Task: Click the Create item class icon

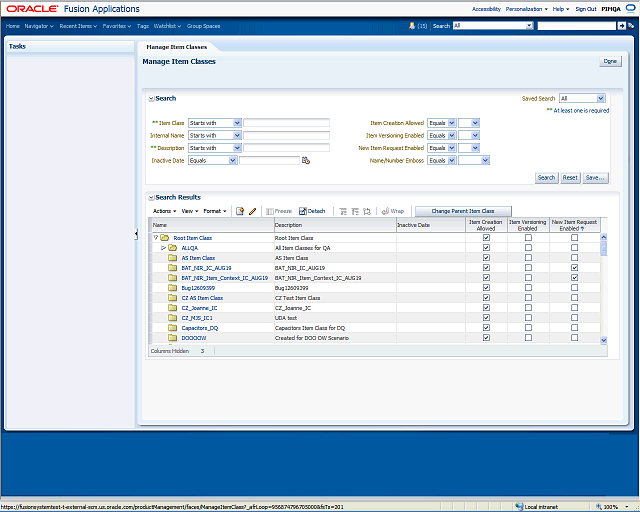Action: 240,211
